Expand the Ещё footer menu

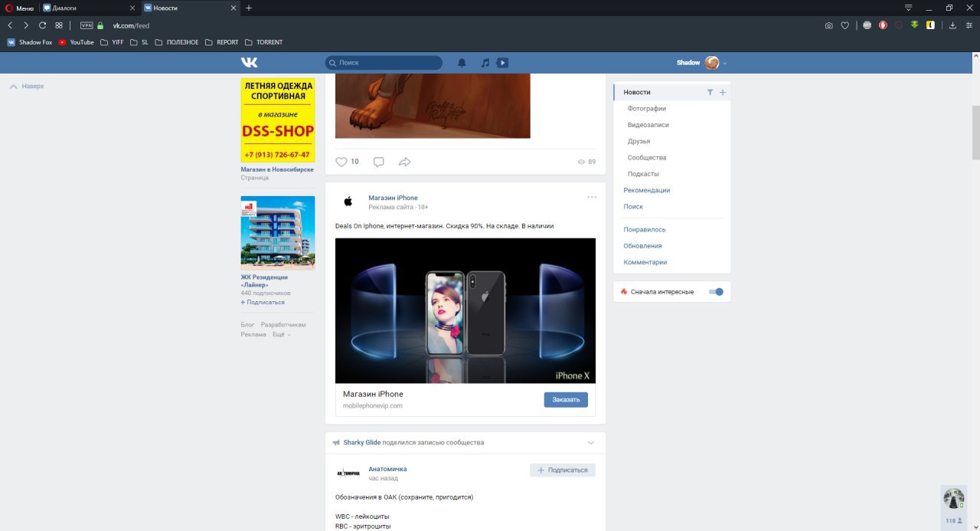point(282,335)
